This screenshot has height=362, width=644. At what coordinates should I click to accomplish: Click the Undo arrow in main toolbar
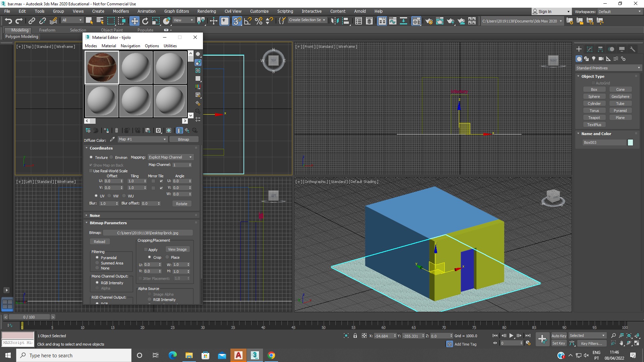tap(8, 21)
